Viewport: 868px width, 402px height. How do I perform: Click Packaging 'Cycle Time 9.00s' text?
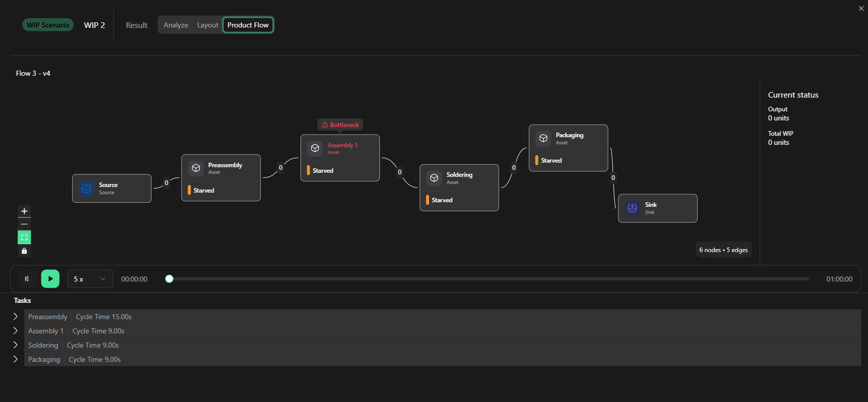coord(95,359)
